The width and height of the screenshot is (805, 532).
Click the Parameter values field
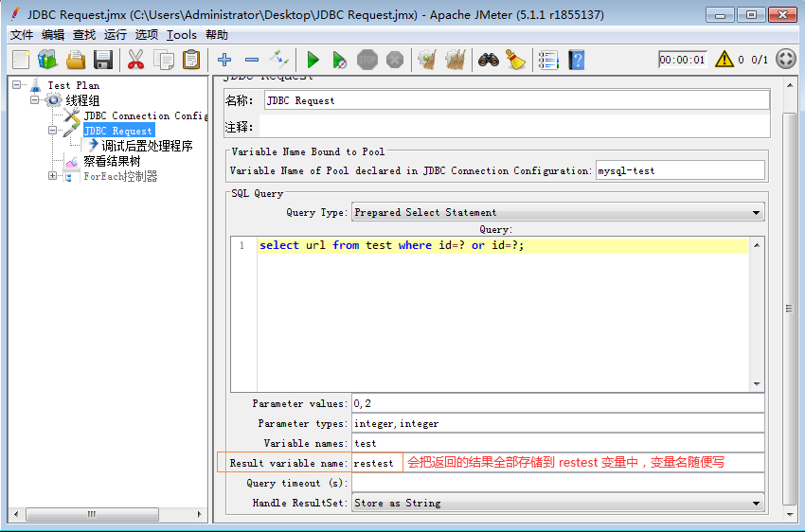pyautogui.click(x=558, y=404)
